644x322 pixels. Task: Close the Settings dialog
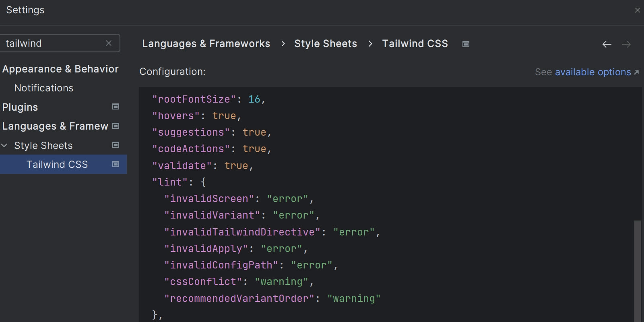point(637,10)
